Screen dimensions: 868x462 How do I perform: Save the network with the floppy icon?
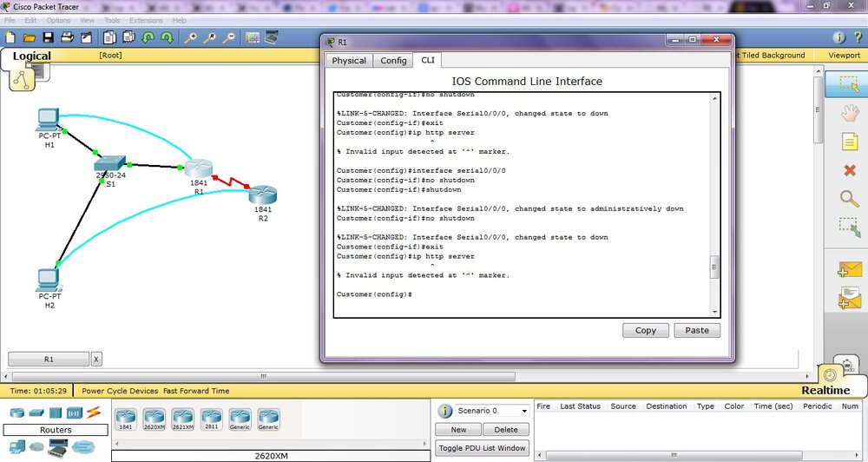click(48, 37)
